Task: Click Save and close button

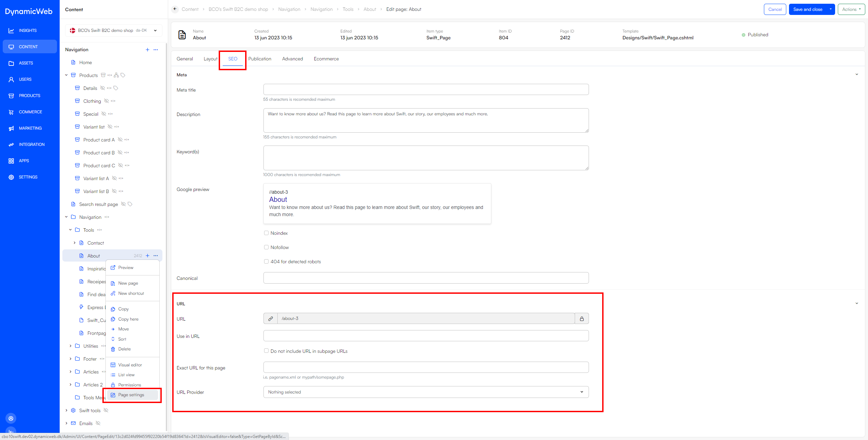Action: click(x=808, y=9)
